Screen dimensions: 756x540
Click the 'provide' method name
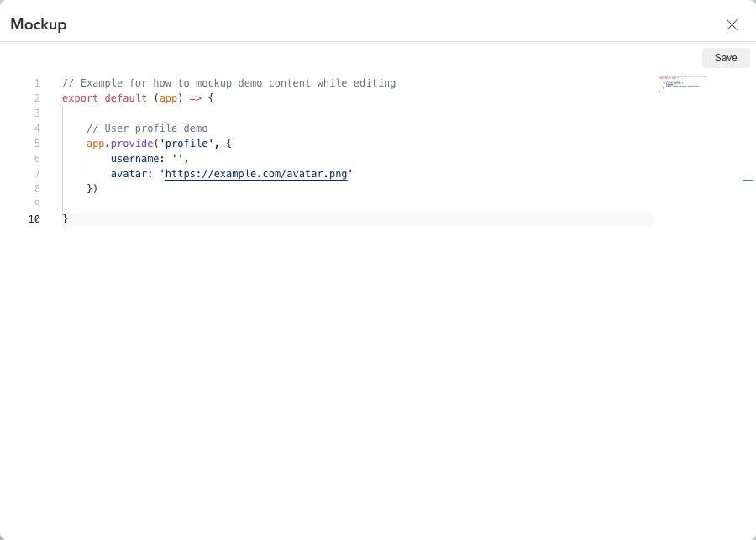[132, 144]
